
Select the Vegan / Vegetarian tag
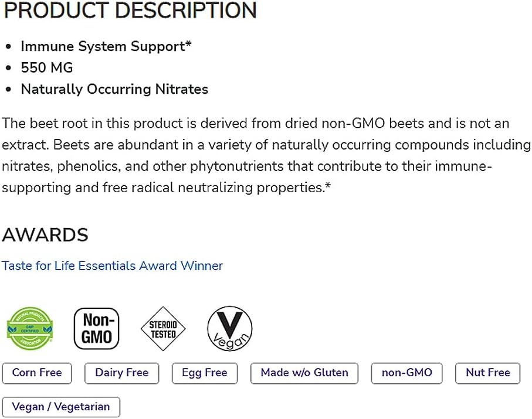(x=61, y=407)
